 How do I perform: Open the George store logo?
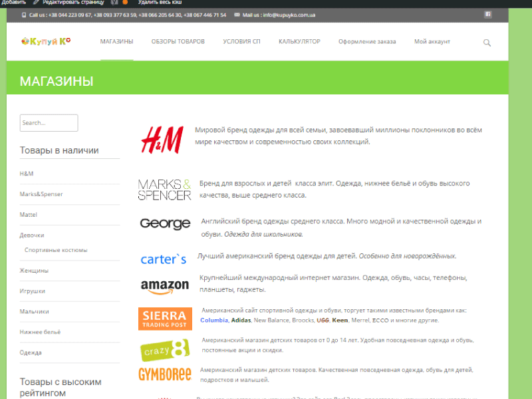tap(165, 223)
